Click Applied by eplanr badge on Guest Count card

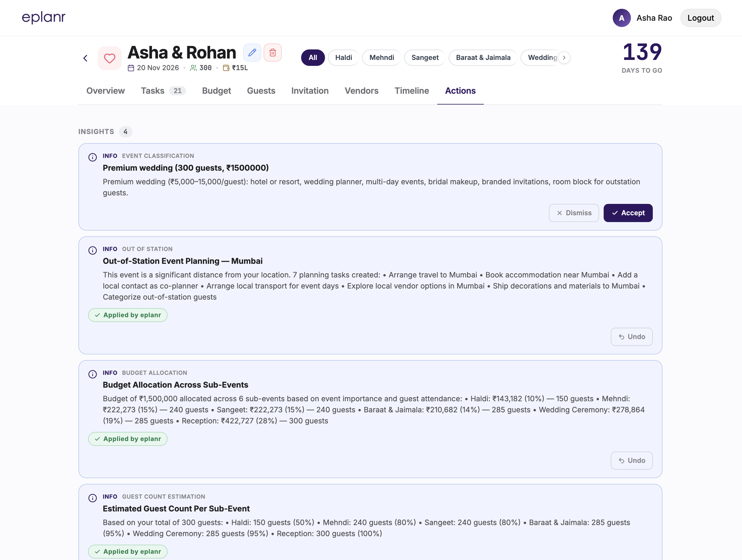tap(128, 551)
